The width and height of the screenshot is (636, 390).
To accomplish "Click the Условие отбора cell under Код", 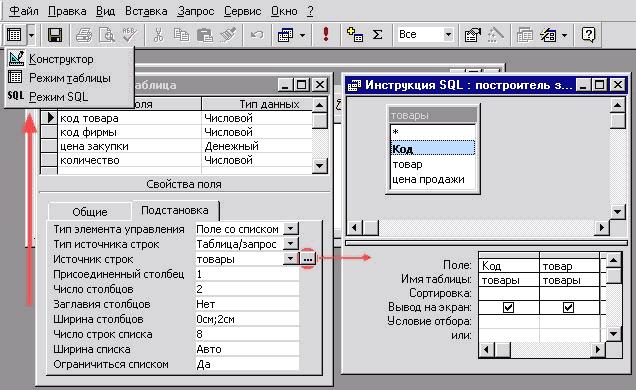I will click(509, 321).
